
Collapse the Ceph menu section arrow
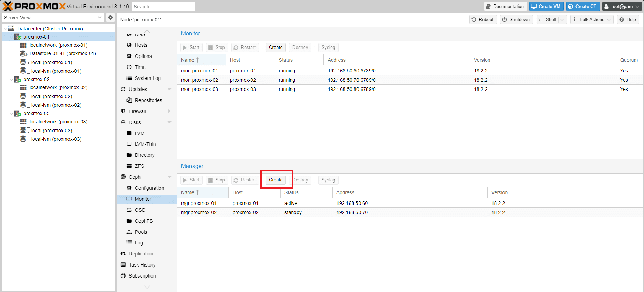(169, 177)
